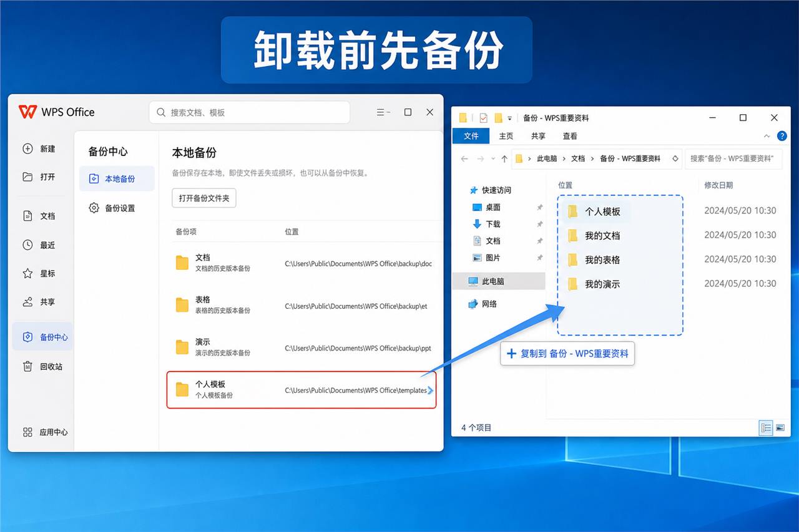Viewport: 799px width, 532px height.
Task: Select 备份中心 in the WPS sidebar
Action: [42, 337]
